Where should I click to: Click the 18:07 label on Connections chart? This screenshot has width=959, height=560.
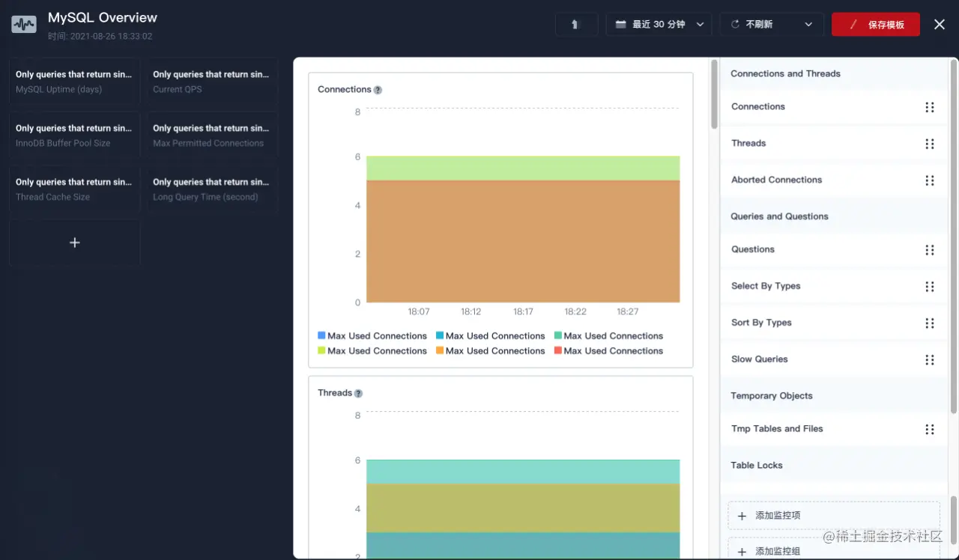[x=419, y=311]
